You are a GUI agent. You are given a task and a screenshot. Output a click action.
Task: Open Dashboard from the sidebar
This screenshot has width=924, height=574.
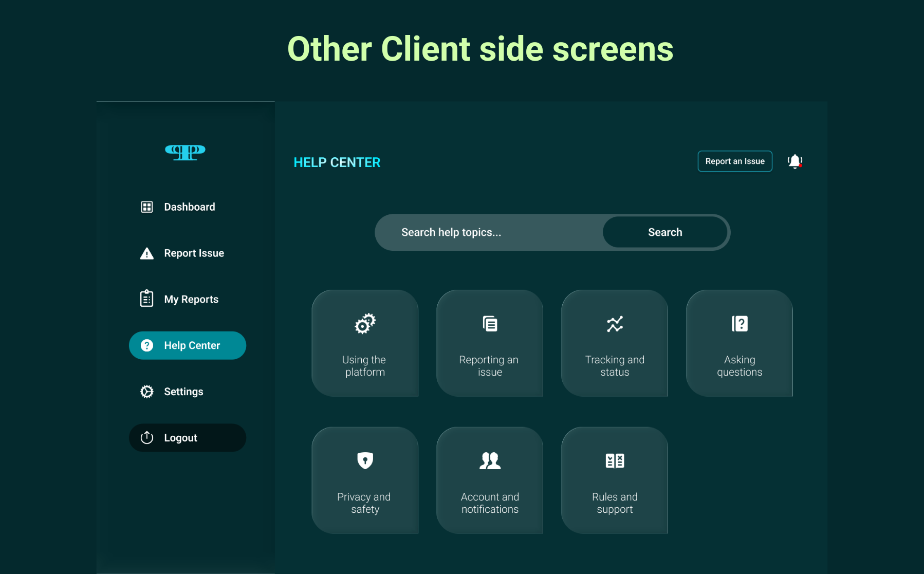(x=189, y=207)
